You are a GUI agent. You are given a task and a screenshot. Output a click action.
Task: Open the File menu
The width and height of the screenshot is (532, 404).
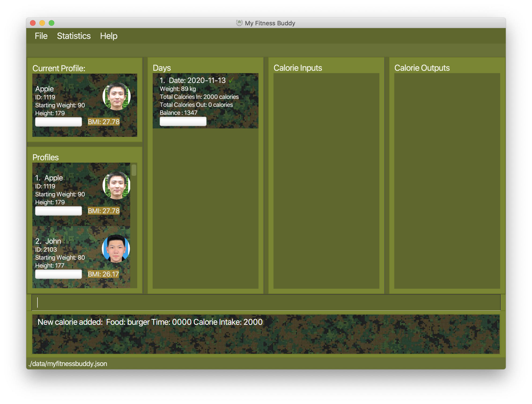[x=41, y=36]
